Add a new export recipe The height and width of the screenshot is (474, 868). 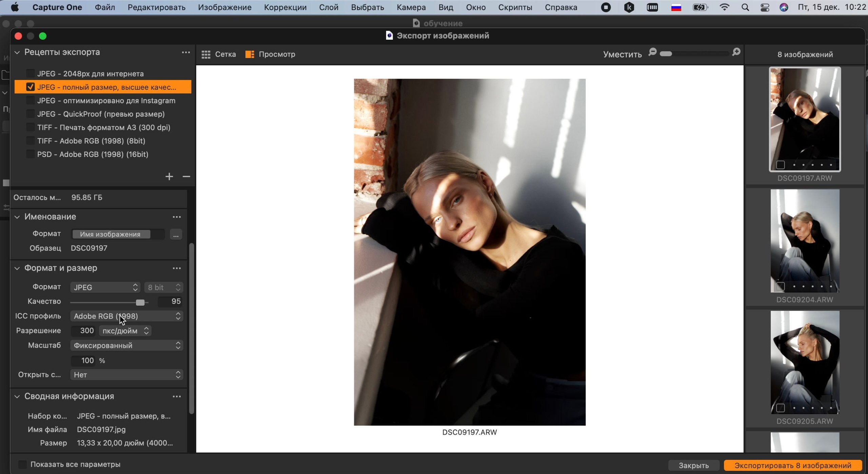169,177
